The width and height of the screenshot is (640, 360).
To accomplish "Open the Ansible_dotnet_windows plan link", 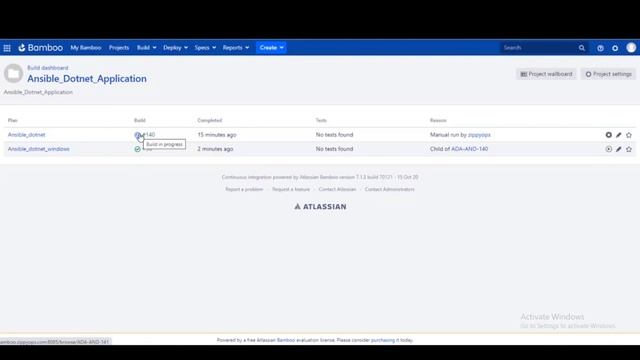I will 39,149.
